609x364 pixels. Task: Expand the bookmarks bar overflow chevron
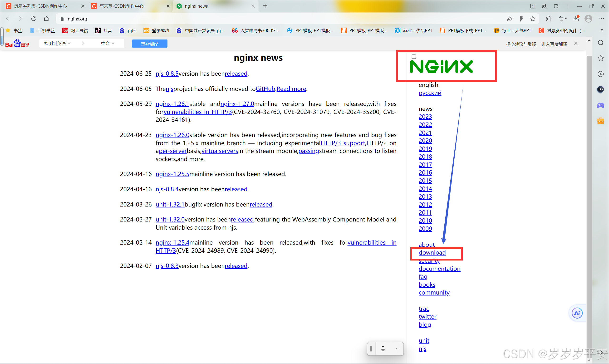pyautogui.click(x=602, y=30)
